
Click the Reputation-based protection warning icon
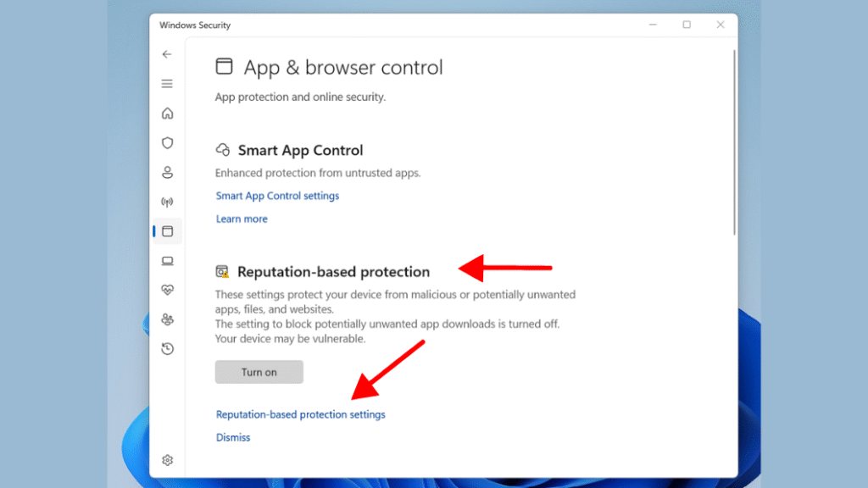(x=222, y=272)
